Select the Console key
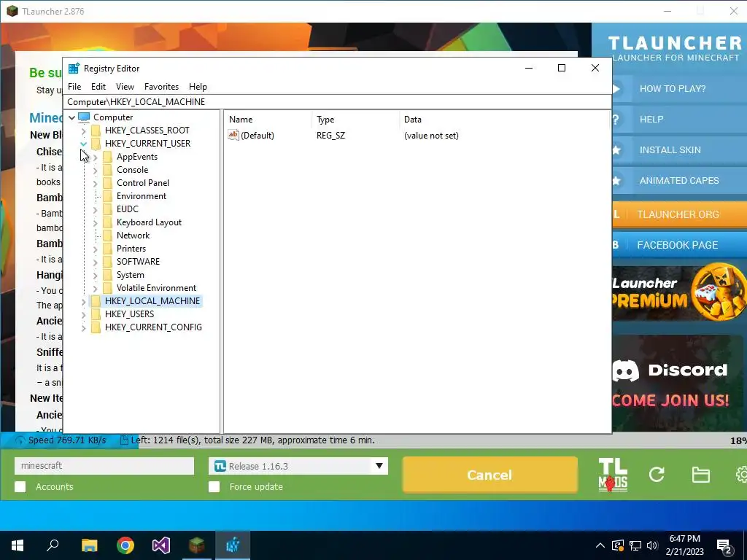Image resolution: width=747 pixels, height=560 pixels. [x=133, y=170]
